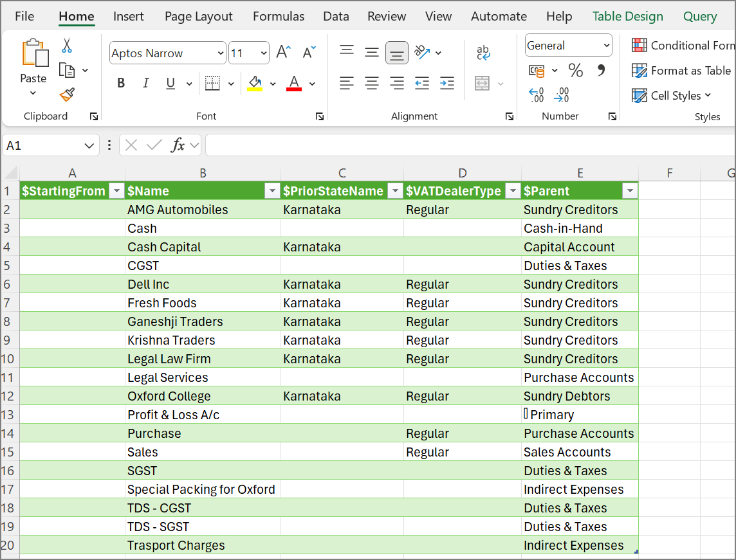The image size is (736, 560).
Task: Toggle Bold formatting
Action: [x=121, y=84]
